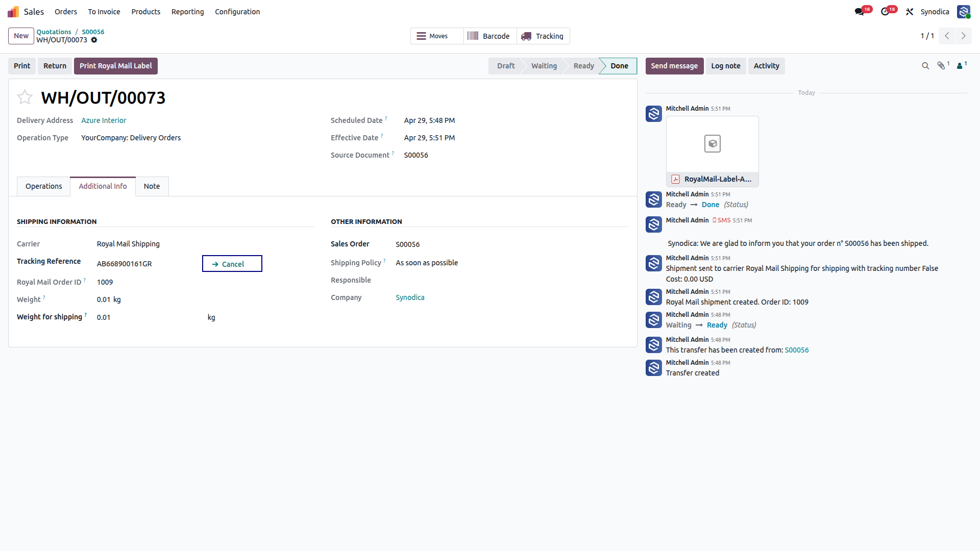Select the Waiting status stage
980x551 pixels.
[x=544, y=66]
